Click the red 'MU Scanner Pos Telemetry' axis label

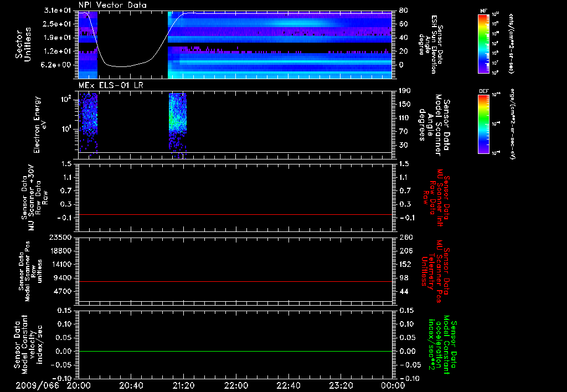[436, 272]
